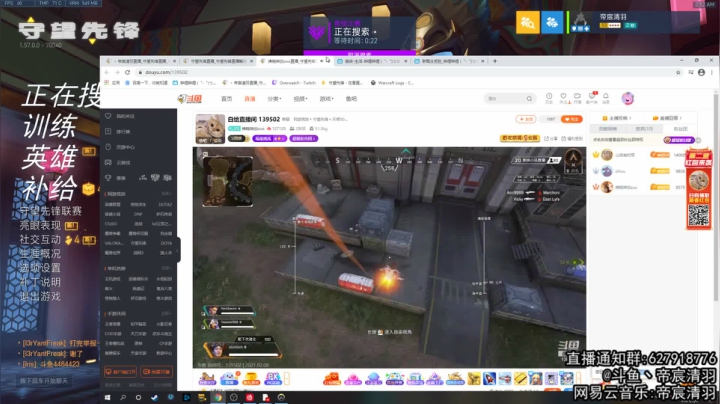Image resolution: width=720 pixels, height=404 pixels.
Task: Select the 粉丝团 tab in rank panel
Action: pyautogui.click(x=680, y=129)
